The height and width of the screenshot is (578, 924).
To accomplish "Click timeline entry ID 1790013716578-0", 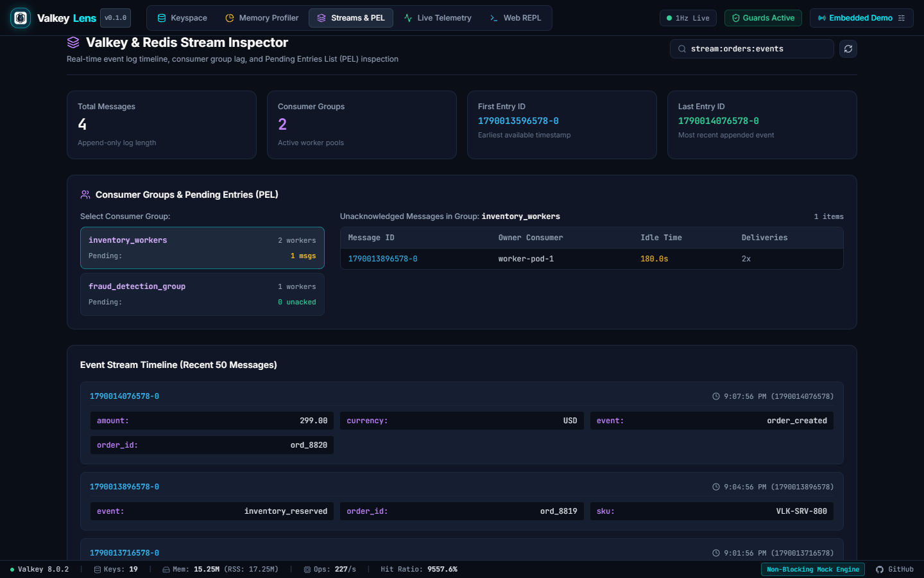I will (124, 553).
